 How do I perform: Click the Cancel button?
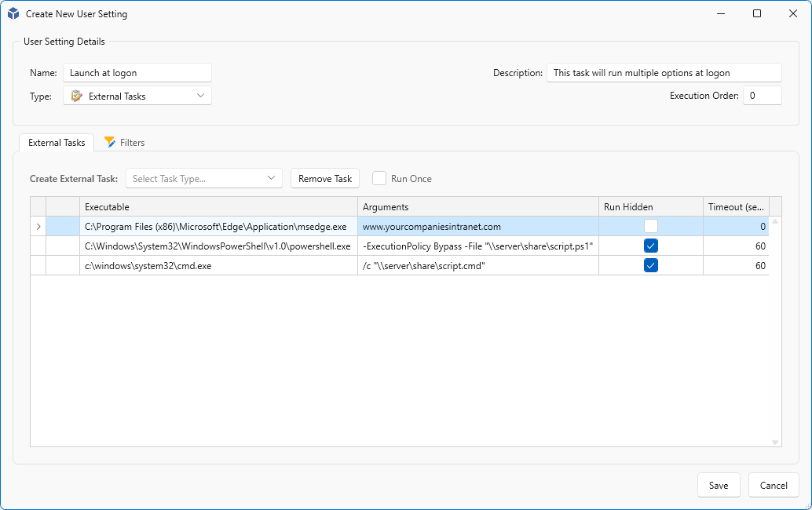[x=773, y=485]
